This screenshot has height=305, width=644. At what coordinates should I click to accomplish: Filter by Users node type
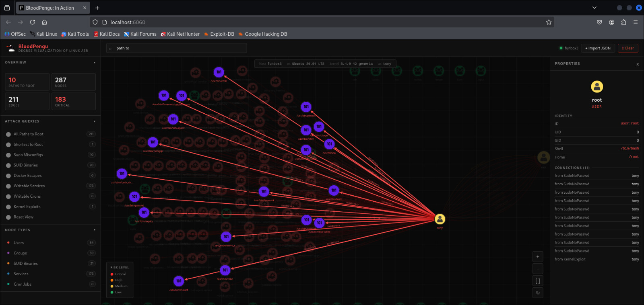pos(50,243)
